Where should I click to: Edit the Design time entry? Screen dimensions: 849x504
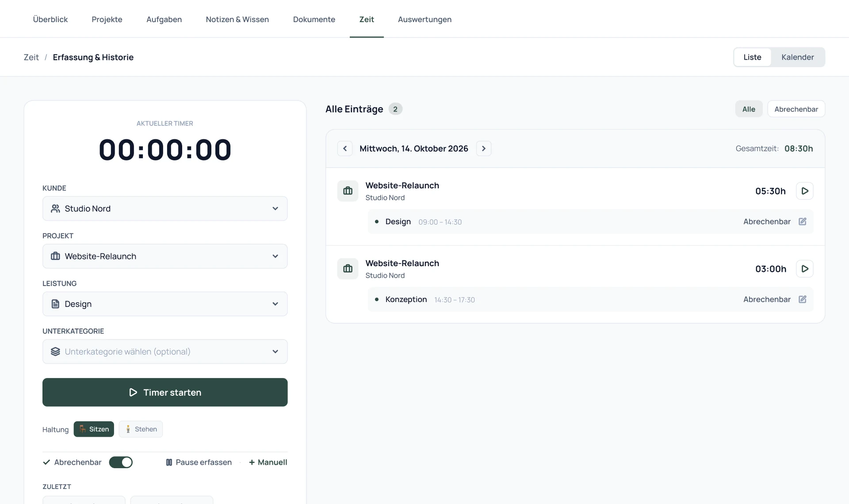pos(803,221)
